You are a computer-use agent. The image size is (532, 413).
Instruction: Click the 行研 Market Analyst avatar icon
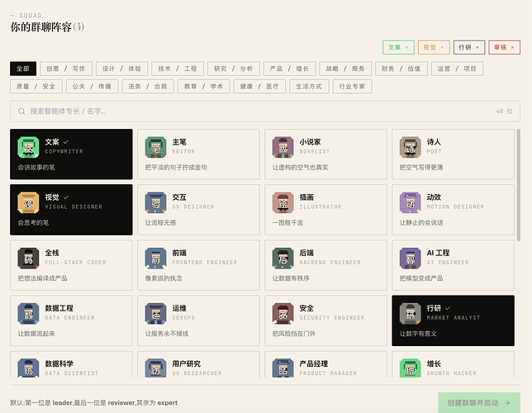pyautogui.click(x=410, y=314)
